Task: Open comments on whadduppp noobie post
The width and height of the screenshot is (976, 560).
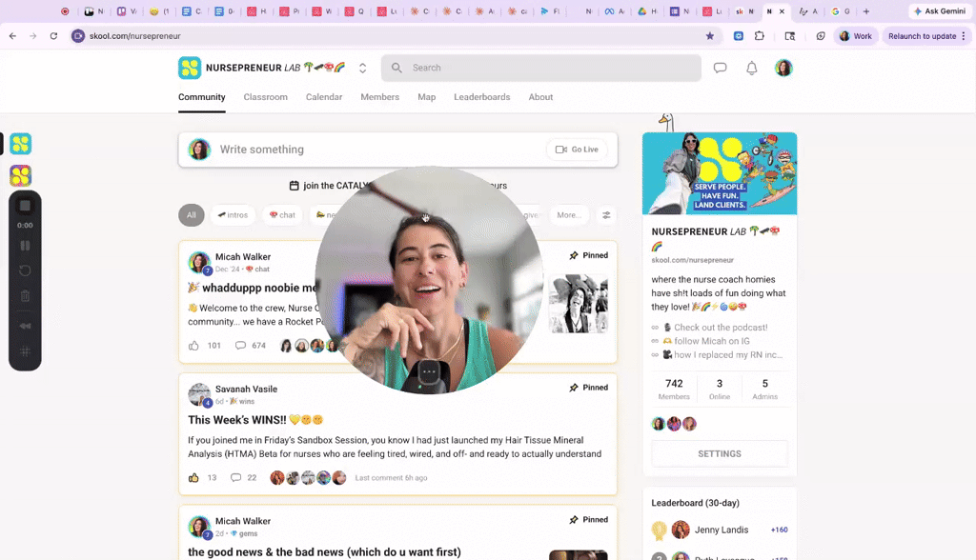Action: tap(240, 346)
